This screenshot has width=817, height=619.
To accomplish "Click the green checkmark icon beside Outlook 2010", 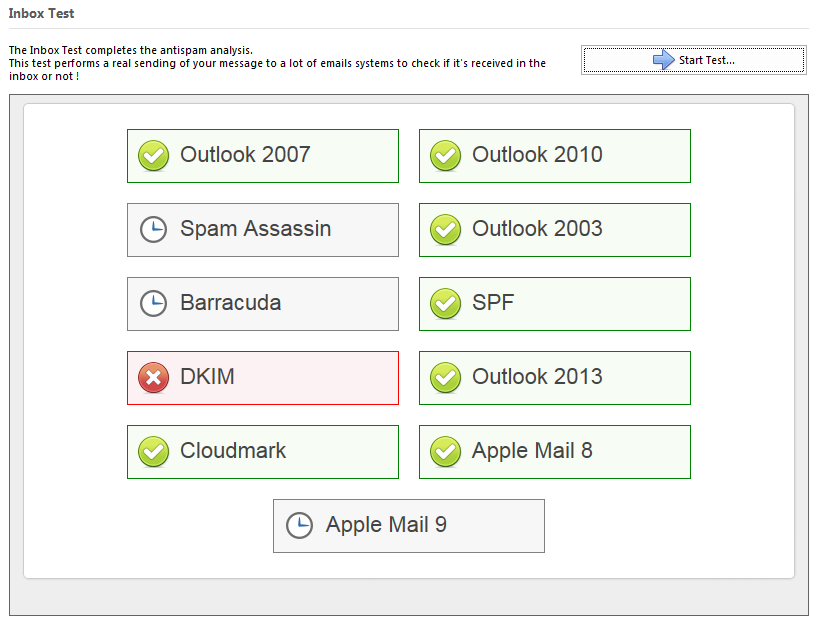I will click(x=445, y=155).
